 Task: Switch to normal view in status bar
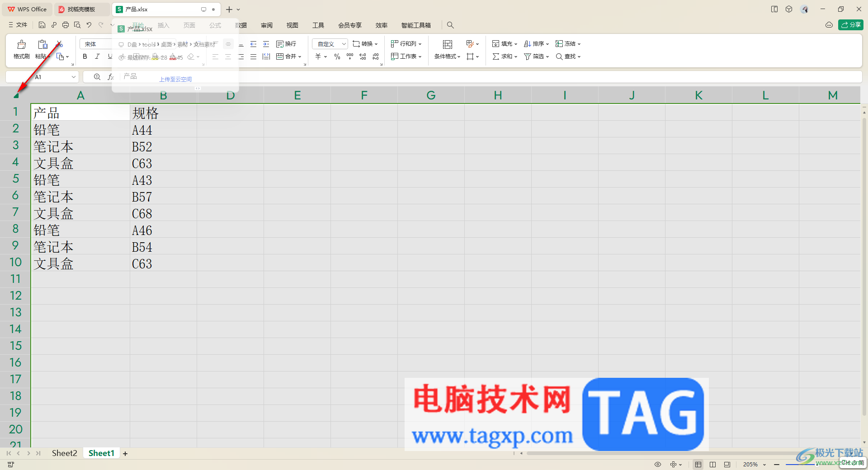pos(698,464)
